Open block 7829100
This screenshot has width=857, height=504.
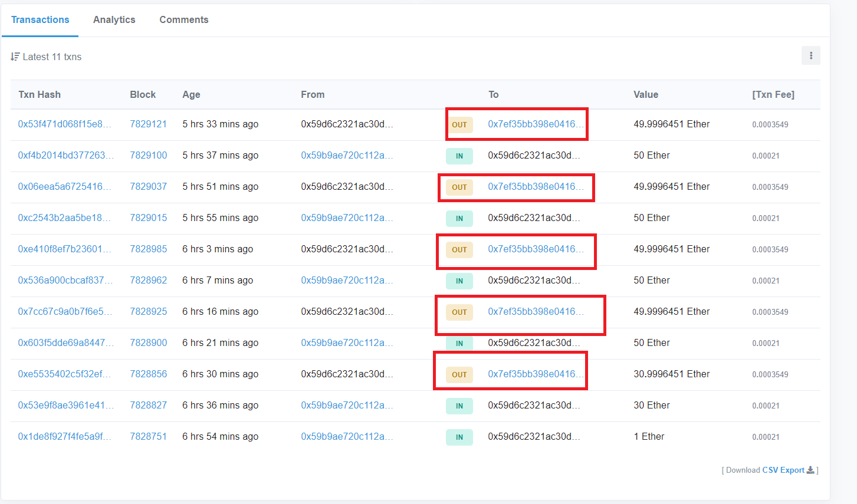point(148,155)
